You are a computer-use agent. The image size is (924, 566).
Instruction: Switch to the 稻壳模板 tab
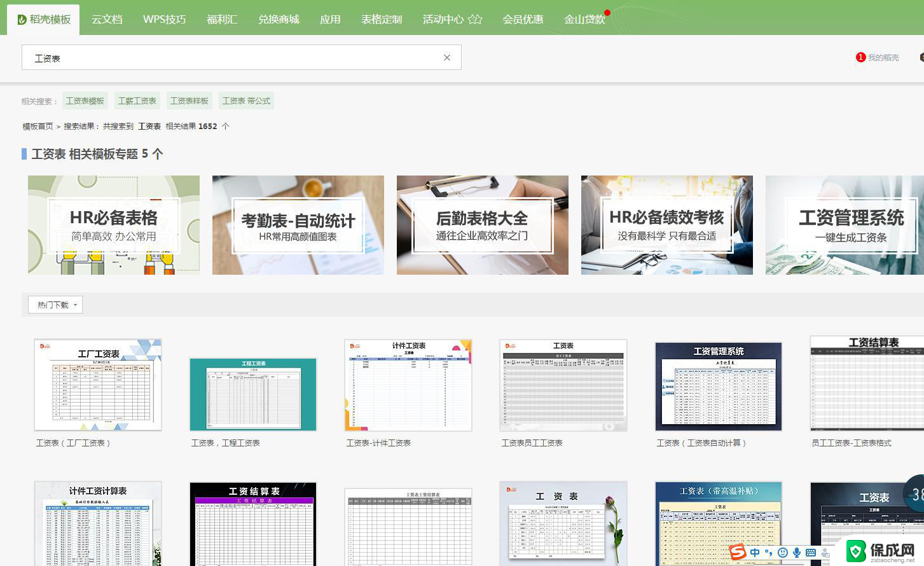(43, 20)
